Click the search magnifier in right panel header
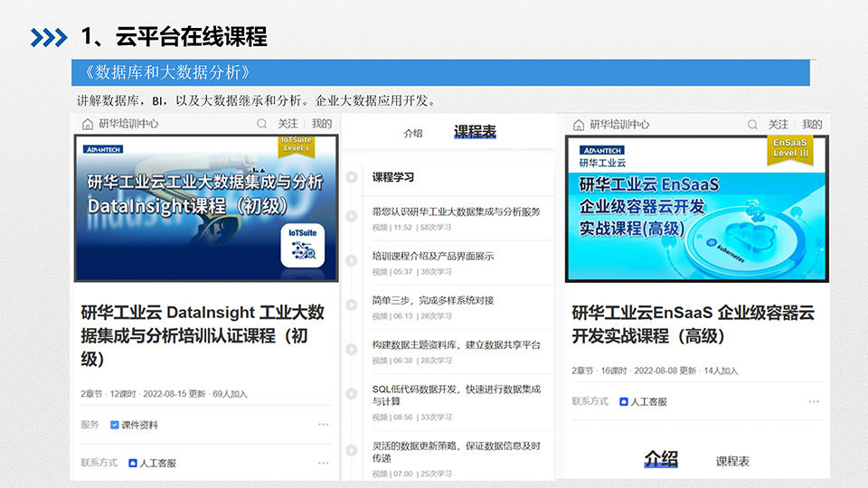This screenshot has height=488, width=868. point(752,125)
